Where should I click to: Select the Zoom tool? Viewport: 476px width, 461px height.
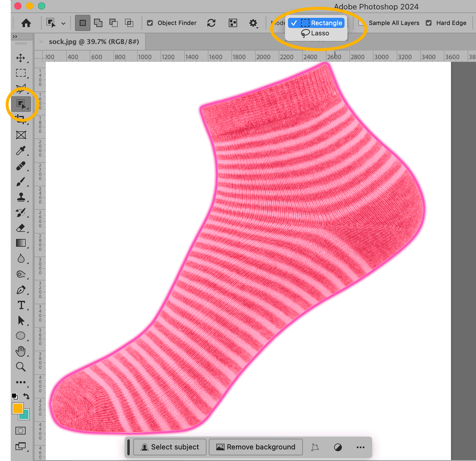[21, 367]
